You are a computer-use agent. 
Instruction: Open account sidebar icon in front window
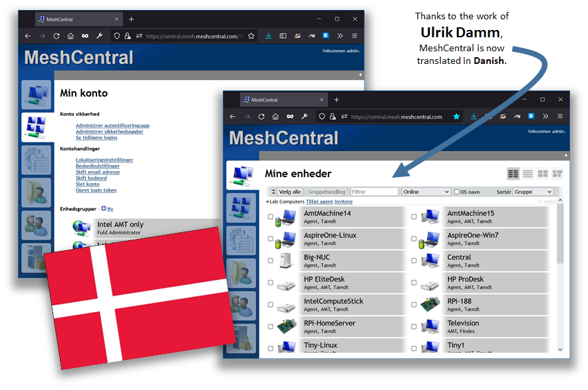tap(241, 207)
